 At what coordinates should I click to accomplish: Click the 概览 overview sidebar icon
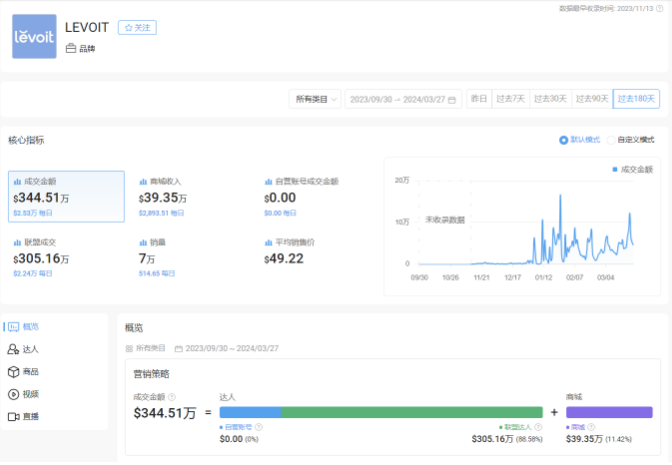tap(14, 327)
